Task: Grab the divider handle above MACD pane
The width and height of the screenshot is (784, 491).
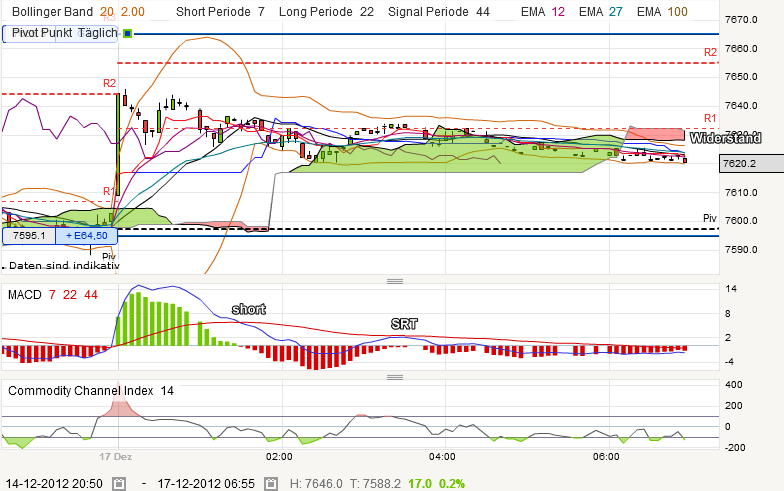Action: click(x=395, y=282)
